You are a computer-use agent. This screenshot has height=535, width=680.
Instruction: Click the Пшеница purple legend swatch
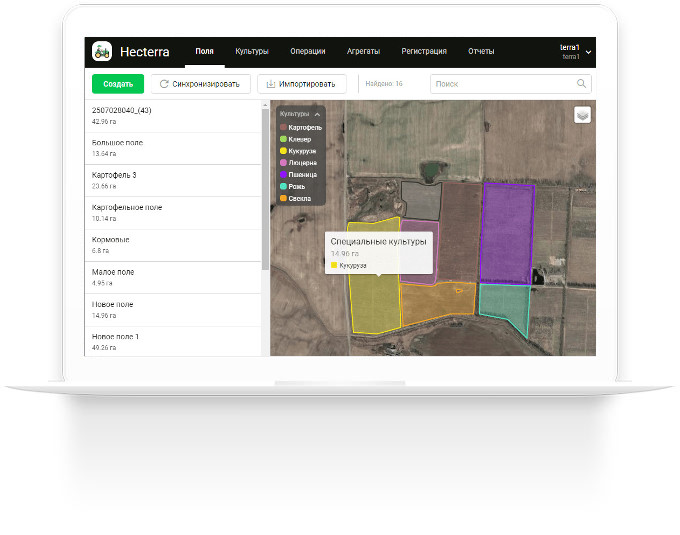(x=284, y=173)
